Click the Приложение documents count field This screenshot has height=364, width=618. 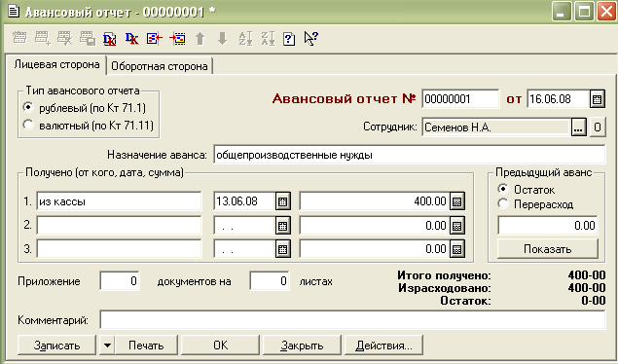(120, 281)
